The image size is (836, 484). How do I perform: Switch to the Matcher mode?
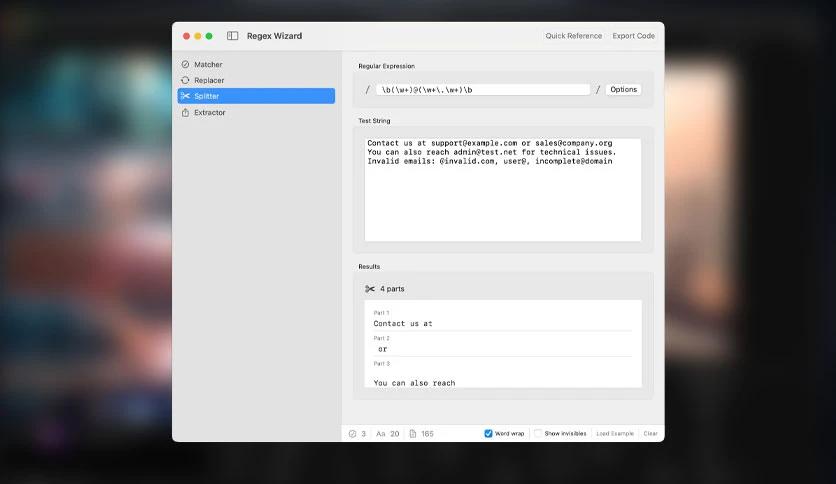pyautogui.click(x=208, y=64)
